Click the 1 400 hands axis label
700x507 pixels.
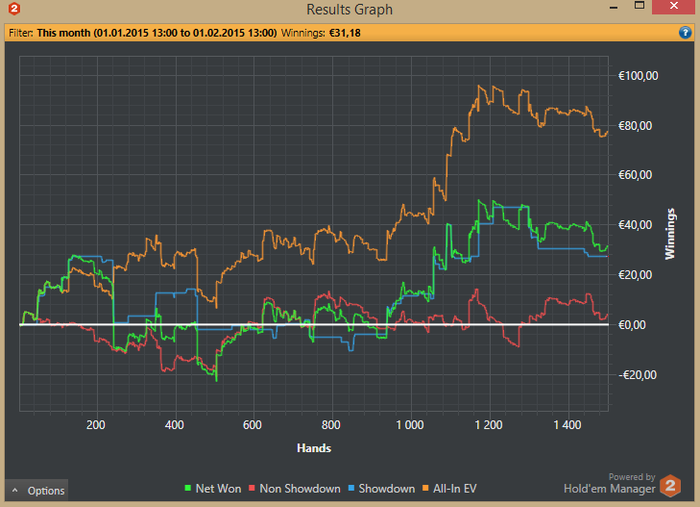tap(567, 425)
